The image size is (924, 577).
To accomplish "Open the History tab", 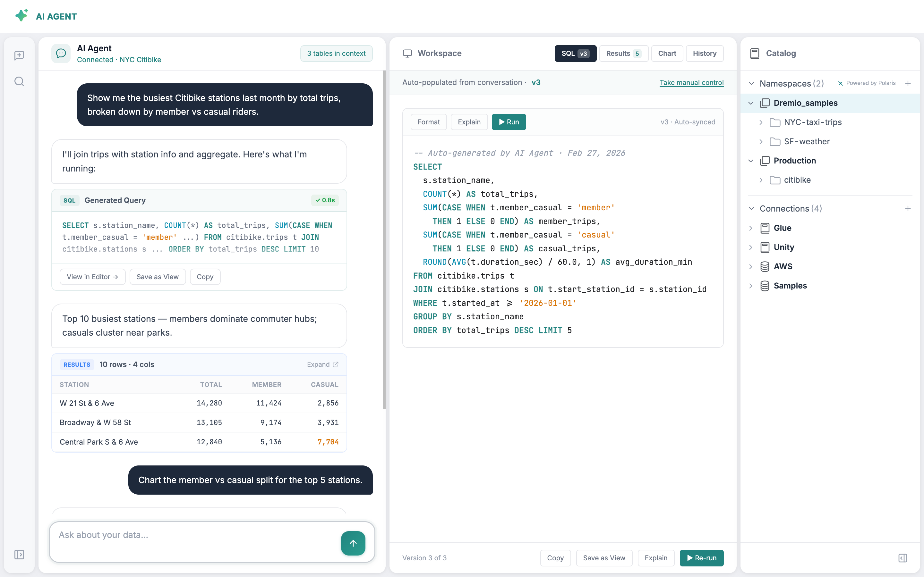I will [705, 53].
